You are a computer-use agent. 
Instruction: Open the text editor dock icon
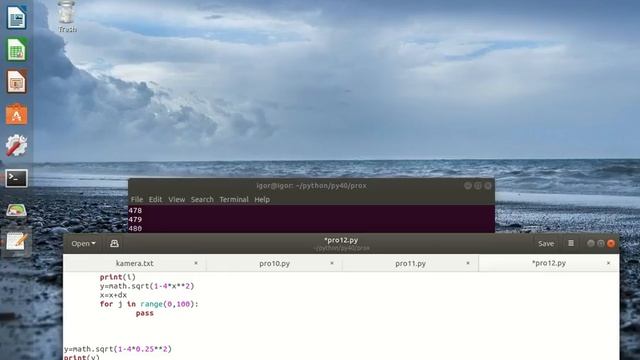pos(16,241)
